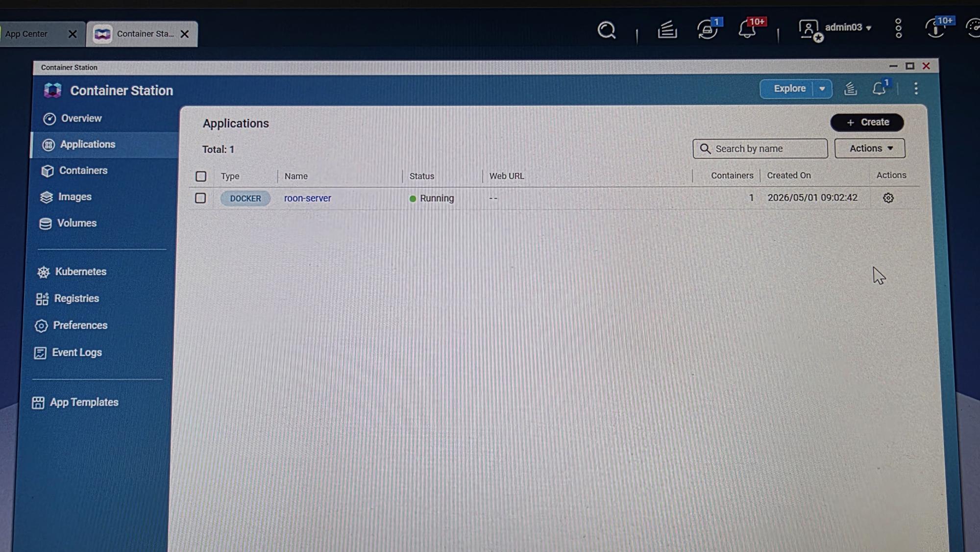
Task: Open background tasks icon in Container Station
Action: point(850,89)
